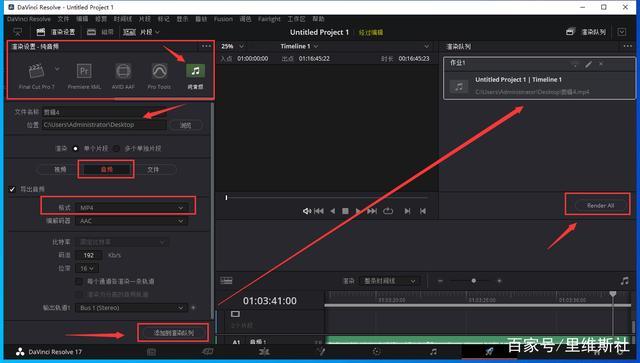Open render queue panel three-dot options
This screenshot has height=363, width=640.
tap(627, 46)
